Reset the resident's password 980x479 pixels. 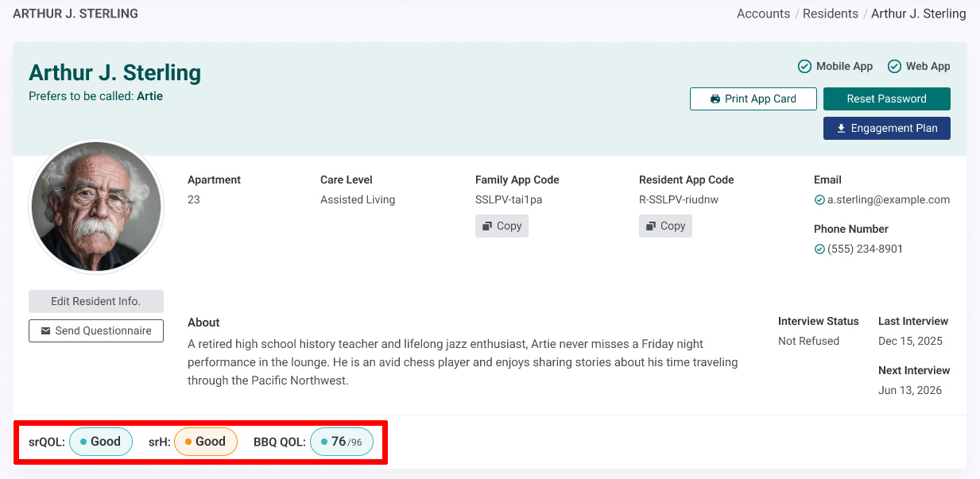[886, 99]
